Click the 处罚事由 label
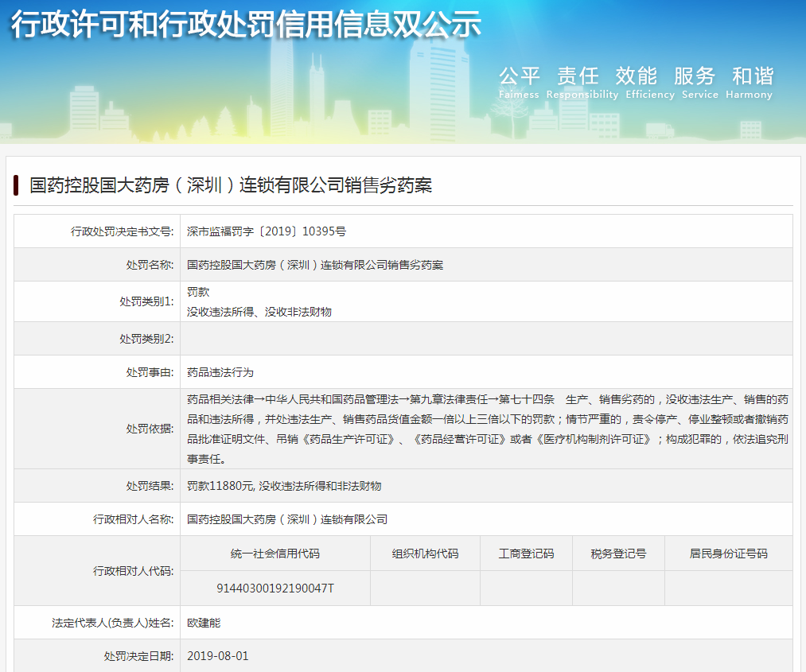 click(x=150, y=372)
